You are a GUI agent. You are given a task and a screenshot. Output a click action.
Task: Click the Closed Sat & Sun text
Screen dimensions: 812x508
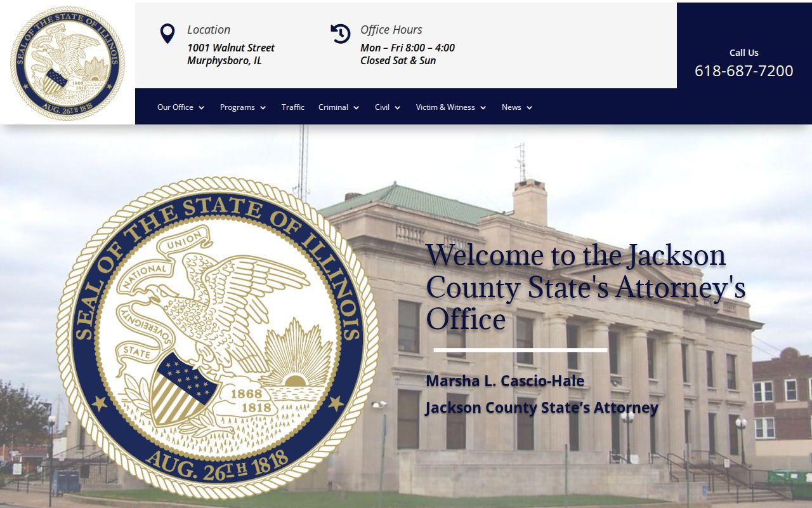pos(398,60)
